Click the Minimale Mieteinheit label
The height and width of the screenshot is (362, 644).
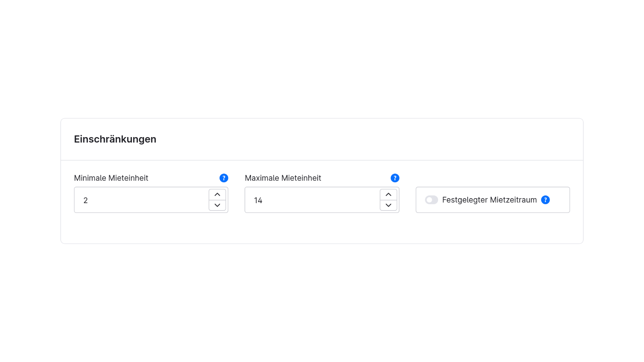[111, 178]
